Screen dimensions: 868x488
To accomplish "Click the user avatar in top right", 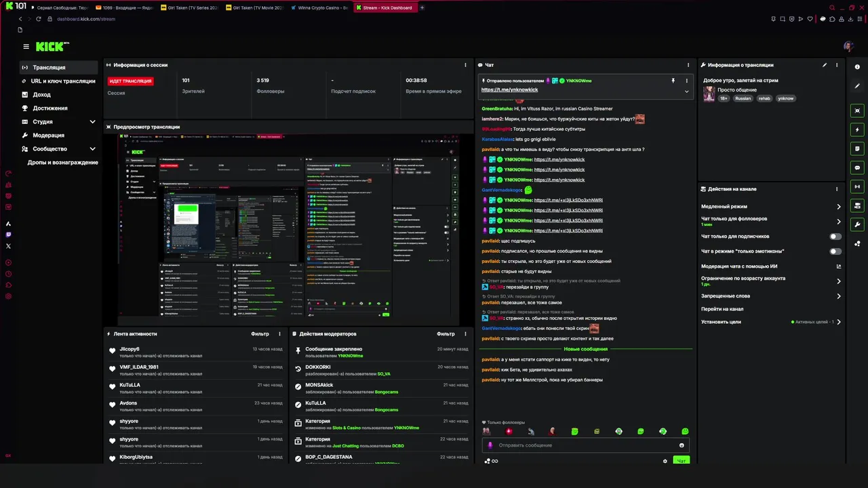I will pos(848,47).
